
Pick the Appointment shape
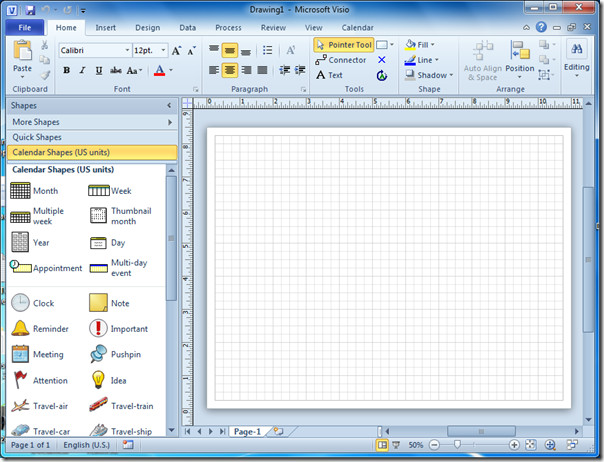point(46,267)
